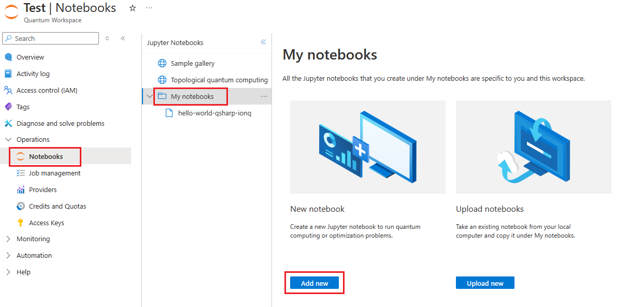This screenshot has height=307, width=644.
Task: Collapse the Operations section
Action: (8, 140)
